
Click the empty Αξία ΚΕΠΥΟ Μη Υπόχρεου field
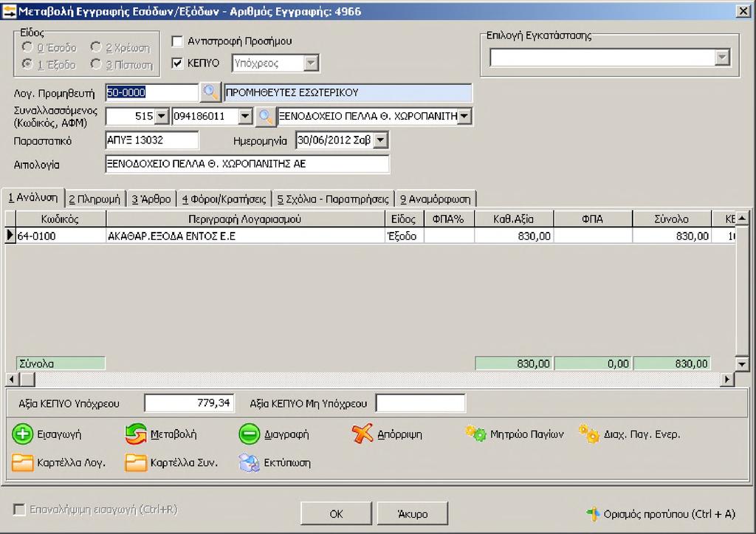click(420, 403)
